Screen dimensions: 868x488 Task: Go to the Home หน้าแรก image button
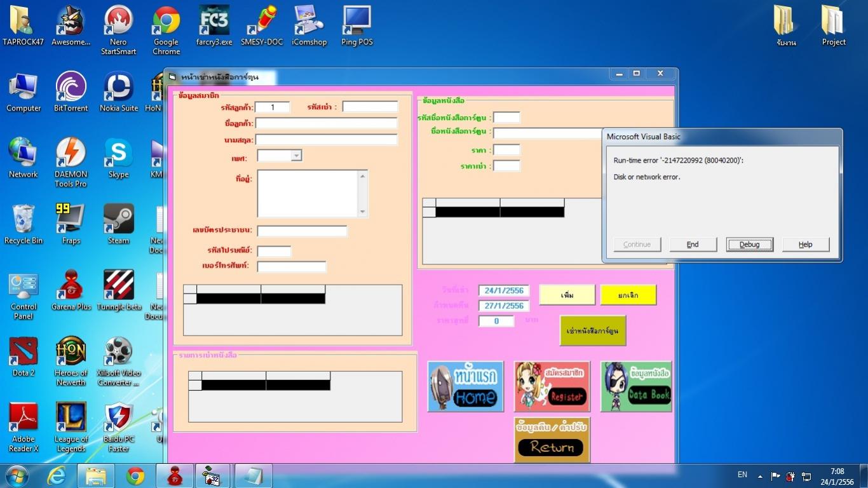pyautogui.click(x=466, y=386)
